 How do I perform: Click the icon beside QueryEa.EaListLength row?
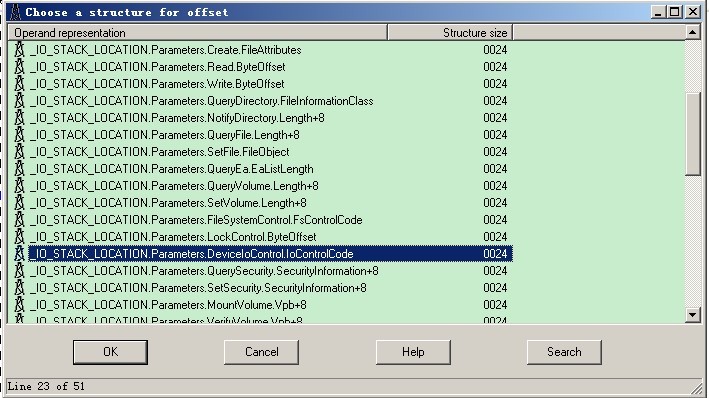click(x=19, y=169)
